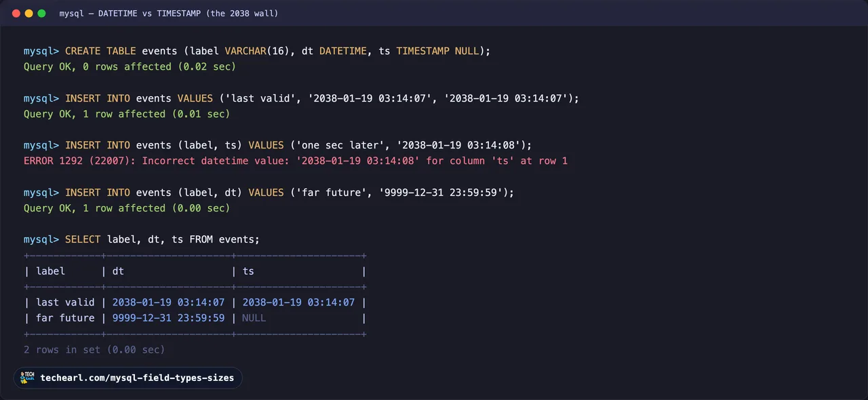The height and width of the screenshot is (400, 868).
Task: Click the 'label' column header in results
Action: (50, 271)
